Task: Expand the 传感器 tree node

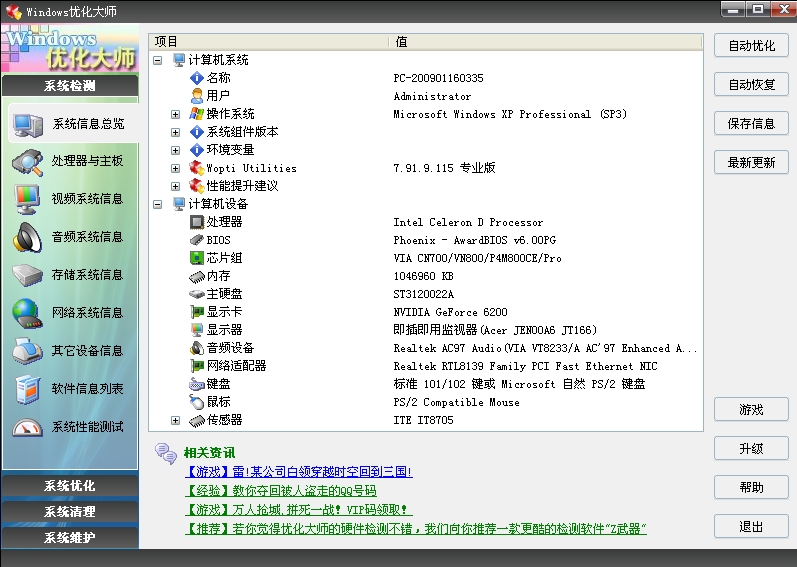Action: 176,420
